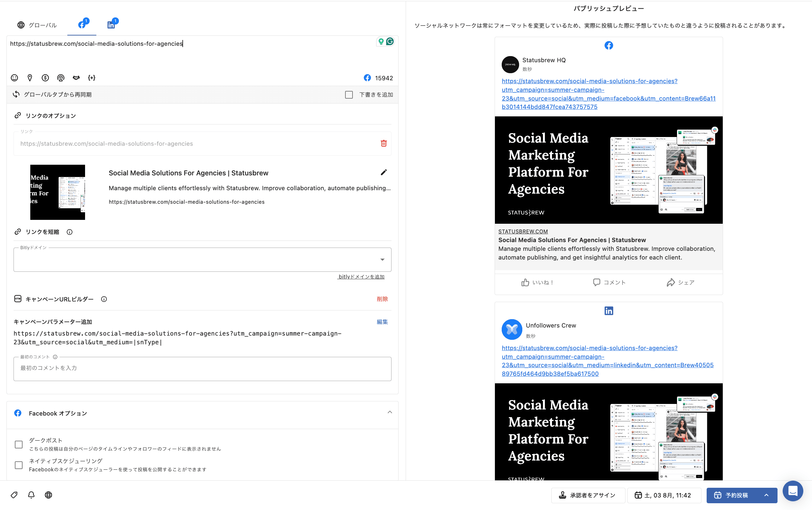This screenshot has width=812, height=510.
Task: Click info icon next to 最初のコメント label
Action: pos(55,357)
